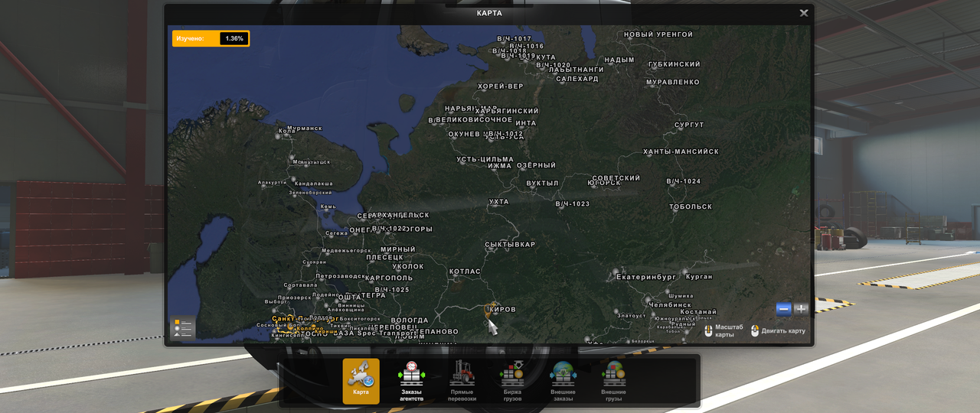Open the map legend panel
980x413 pixels.
[183, 328]
